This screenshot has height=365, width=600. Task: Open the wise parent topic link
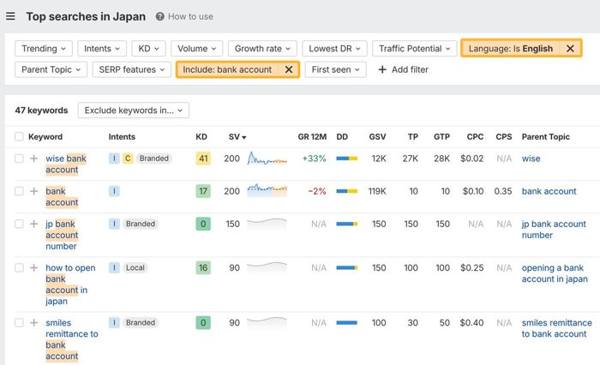[531, 158]
